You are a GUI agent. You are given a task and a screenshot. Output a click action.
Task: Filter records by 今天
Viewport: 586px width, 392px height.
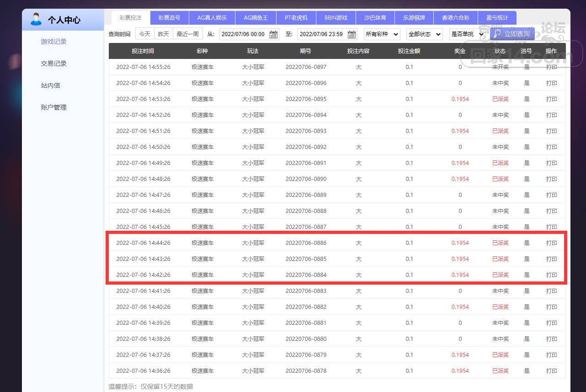pyautogui.click(x=144, y=34)
